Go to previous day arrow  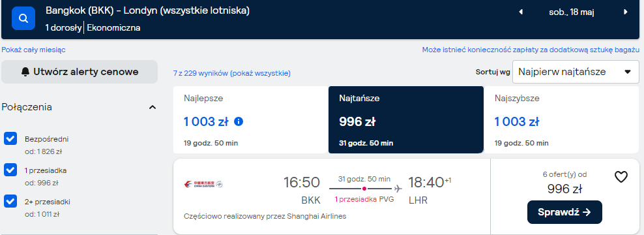tap(521, 12)
